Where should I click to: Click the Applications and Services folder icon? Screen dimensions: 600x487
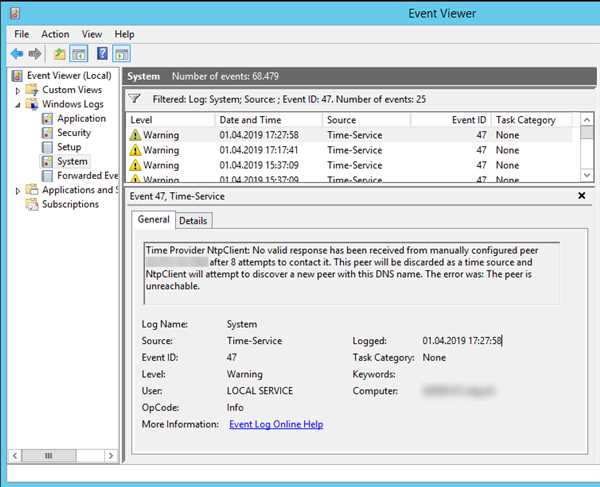coord(31,190)
